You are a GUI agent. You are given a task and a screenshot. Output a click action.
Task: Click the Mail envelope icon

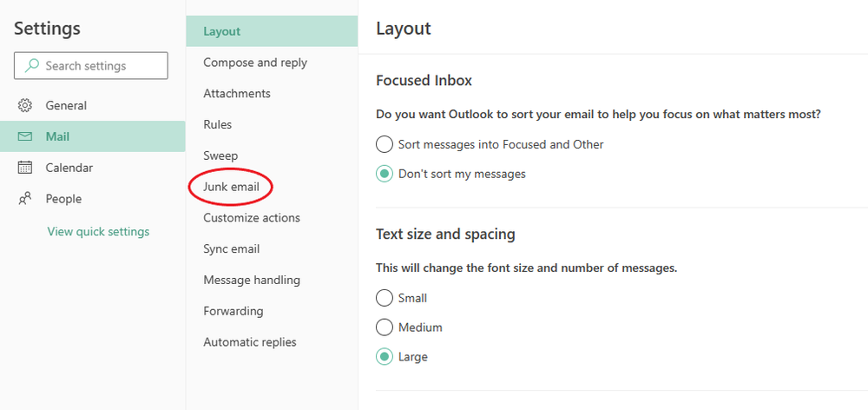(25, 136)
